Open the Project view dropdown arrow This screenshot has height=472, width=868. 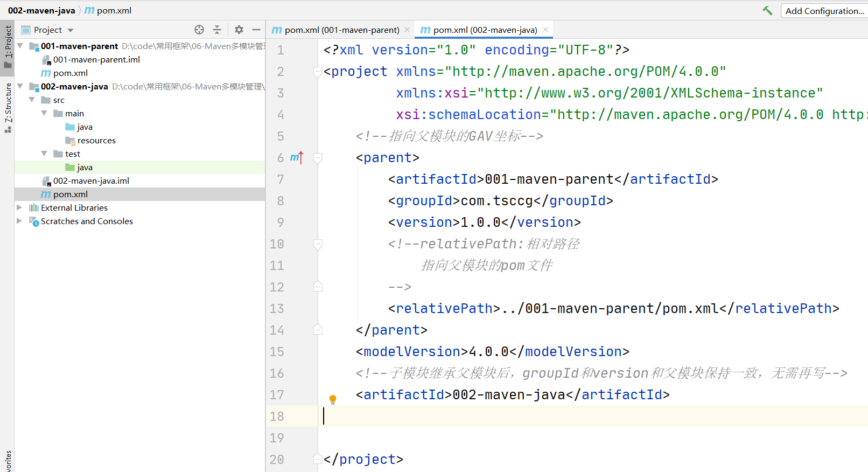tap(71, 30)
